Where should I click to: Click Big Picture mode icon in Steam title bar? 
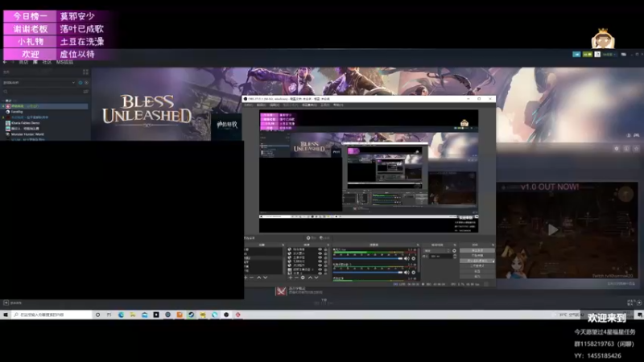[x=623, y=54]
